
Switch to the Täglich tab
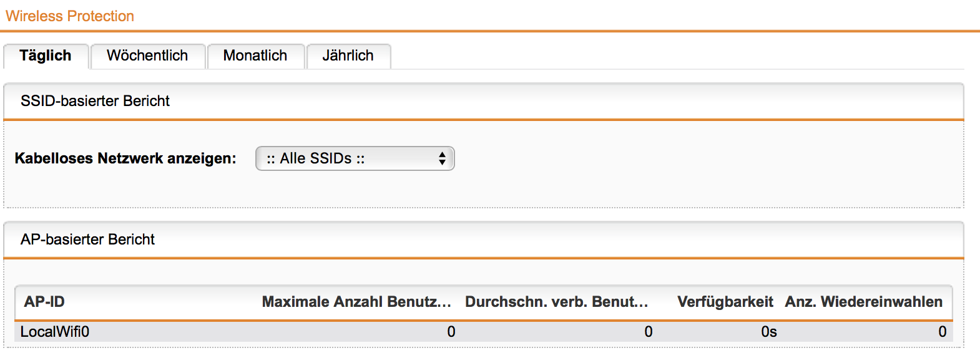click(x=46, y=56)
